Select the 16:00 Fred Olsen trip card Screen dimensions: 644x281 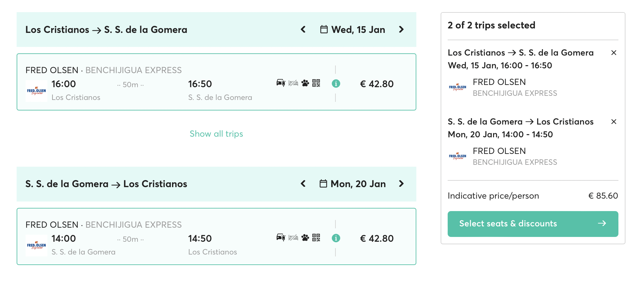216,82
